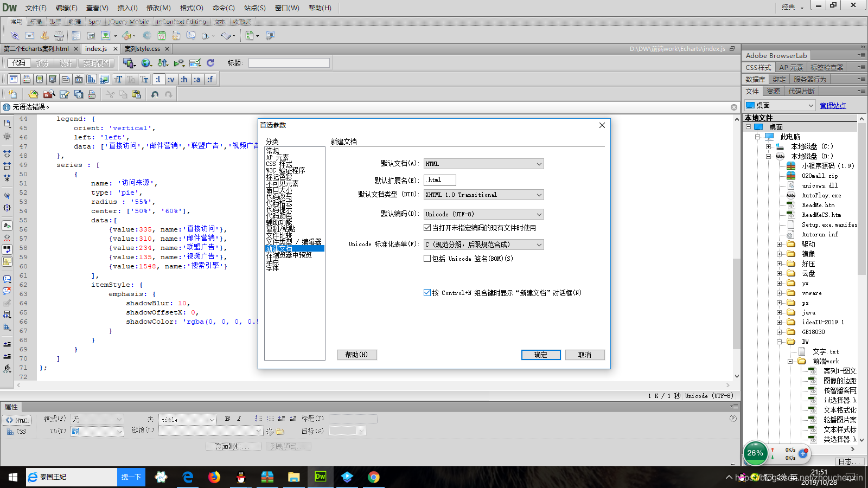The image size is (868, 488).
Task: Switch to the index.js document tab
Action: (96, 49)
